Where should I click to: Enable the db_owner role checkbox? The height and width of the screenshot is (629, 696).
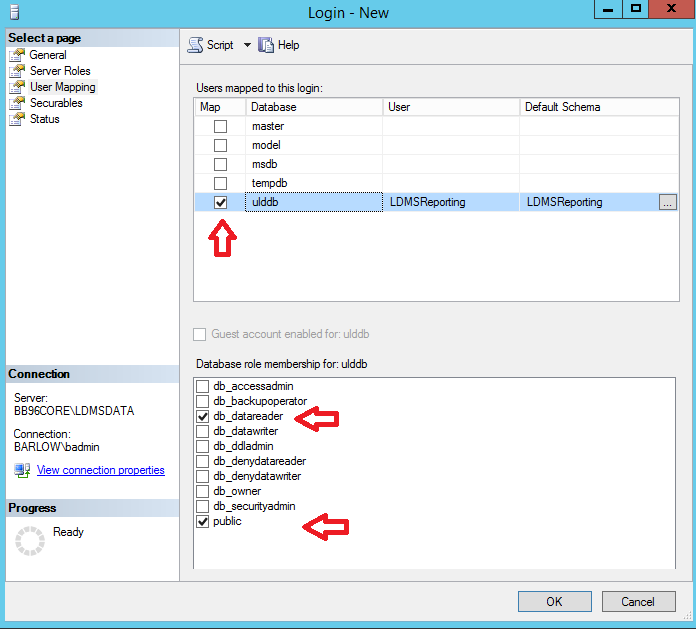[203, 492]
